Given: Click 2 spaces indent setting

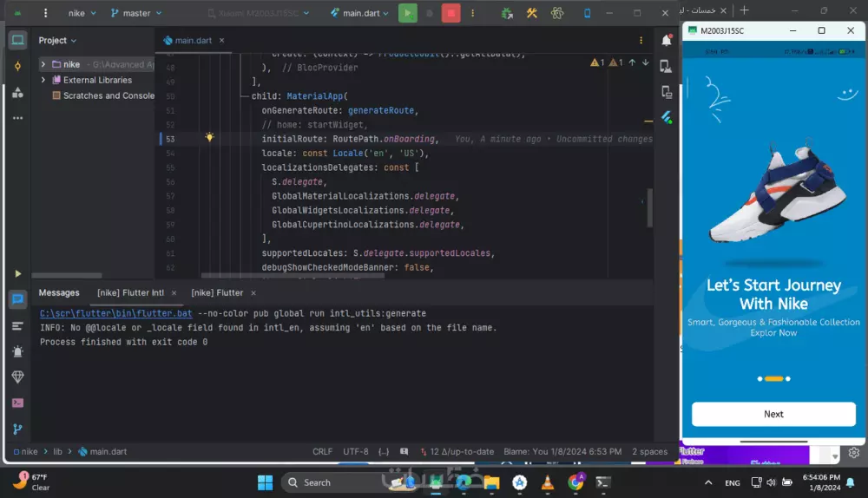Looking at the screenshot, I should (x=649, y=451).
